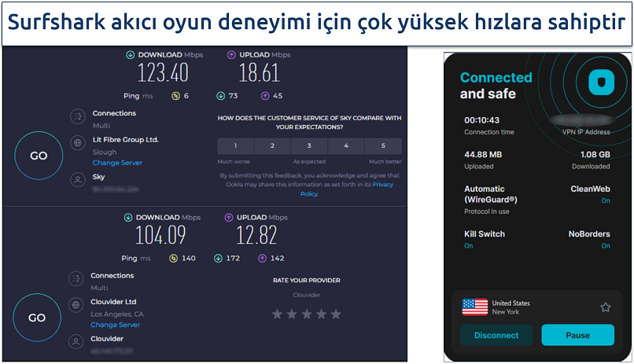Click the download arrow icon above 123.40
This screenshot has width=634, height=364.
coord(130,55)
